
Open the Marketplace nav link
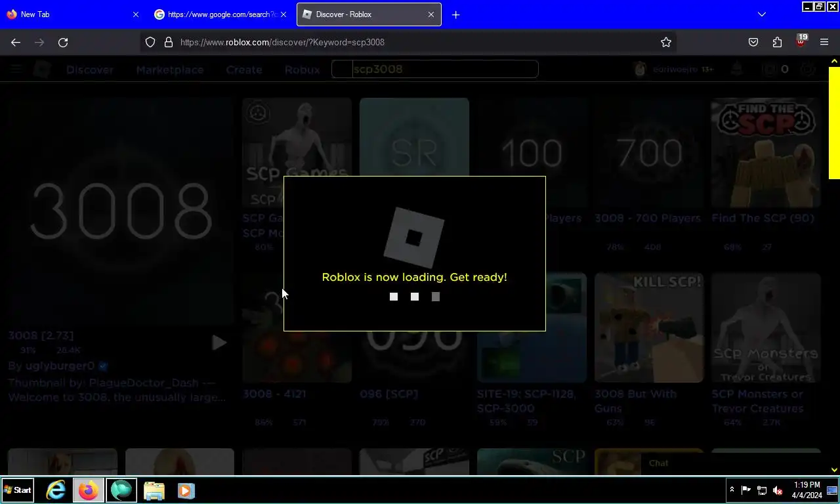point(170,70)
